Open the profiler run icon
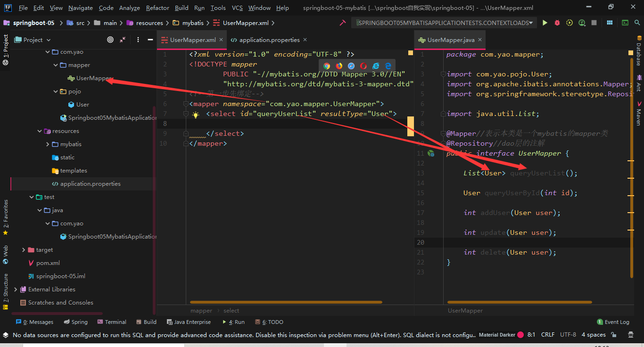This screenshot has height=347, width=644. tap(582, 23)
